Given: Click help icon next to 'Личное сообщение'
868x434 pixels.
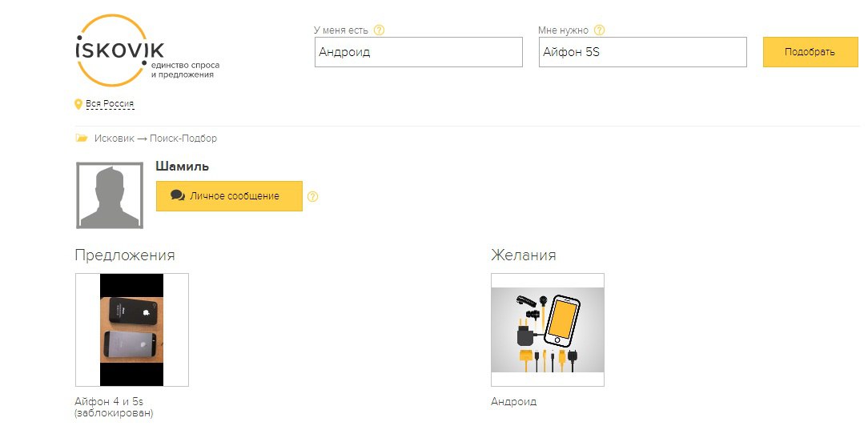Looking at the screenshot, I should coord(313,196).
